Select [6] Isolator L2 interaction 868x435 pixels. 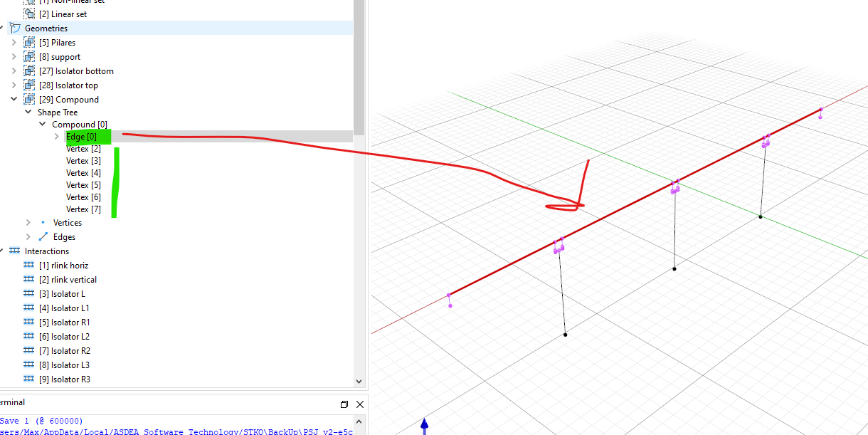point(65,337)
